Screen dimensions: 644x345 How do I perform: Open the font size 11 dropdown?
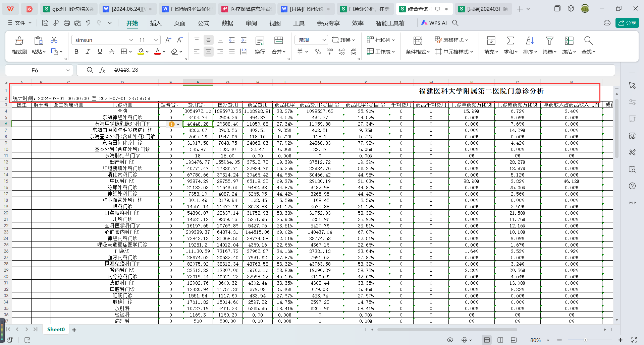[156, 40]
